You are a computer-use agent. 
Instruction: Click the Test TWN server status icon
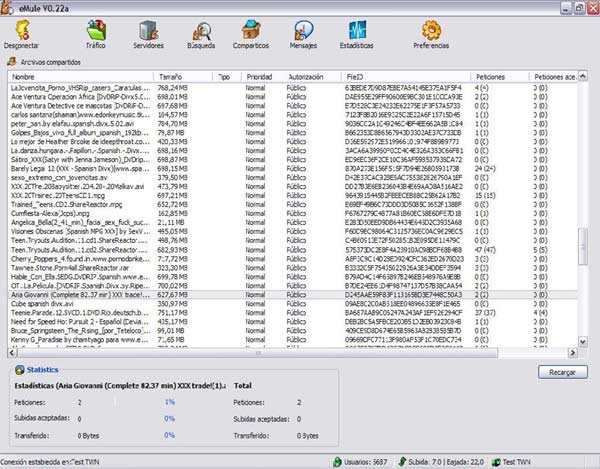click(496, 462)
